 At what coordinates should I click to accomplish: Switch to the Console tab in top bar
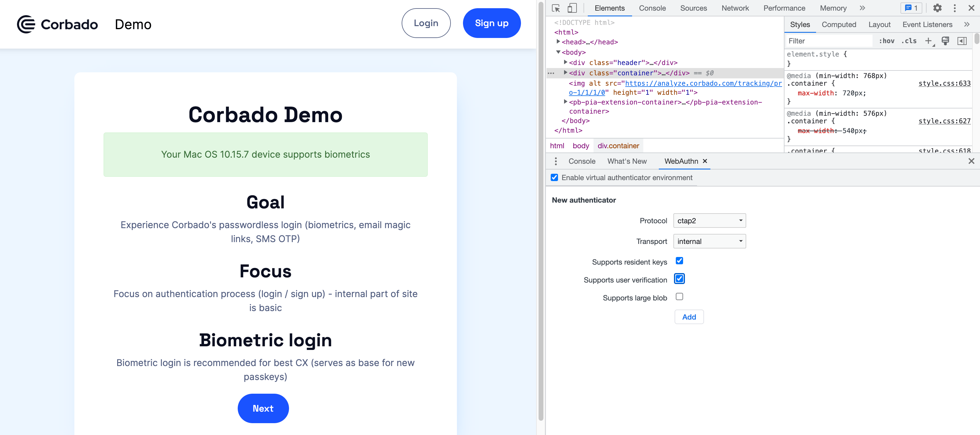coord(652,8)
